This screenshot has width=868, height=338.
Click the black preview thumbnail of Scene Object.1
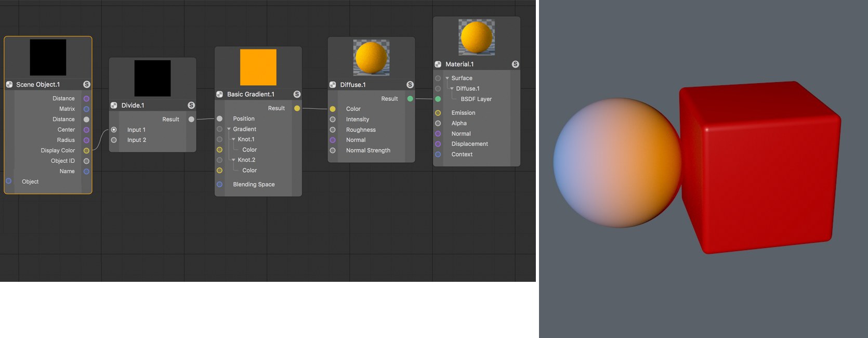tap(48, 57)
